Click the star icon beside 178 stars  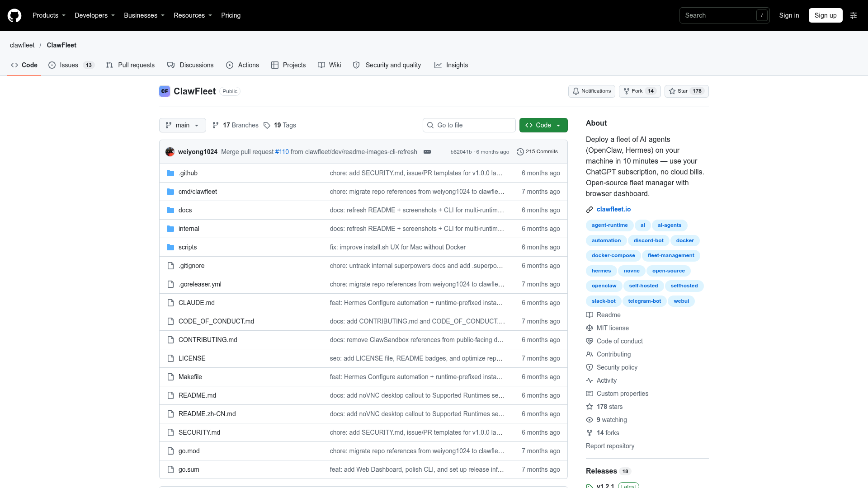pos(590,407)
